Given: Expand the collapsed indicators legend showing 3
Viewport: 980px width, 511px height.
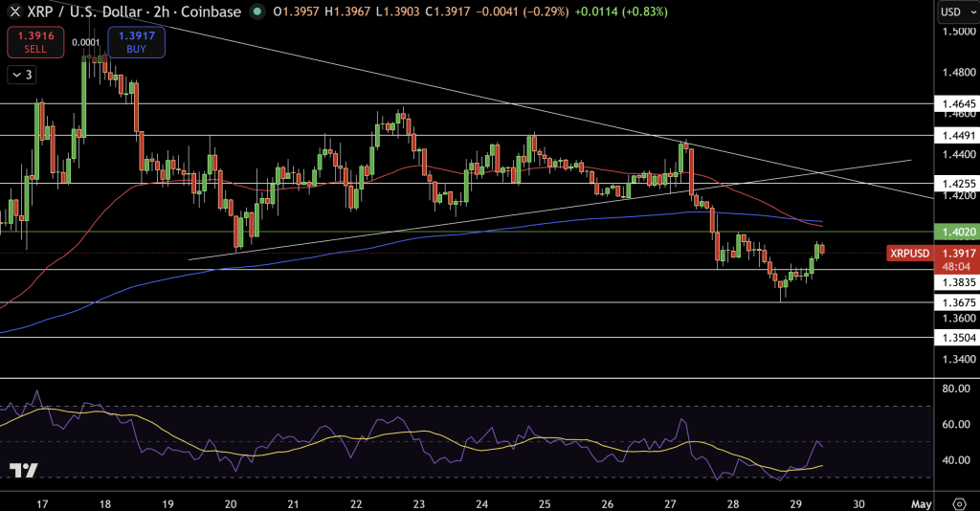Looking at the screenshot, I should click(21, 75).
